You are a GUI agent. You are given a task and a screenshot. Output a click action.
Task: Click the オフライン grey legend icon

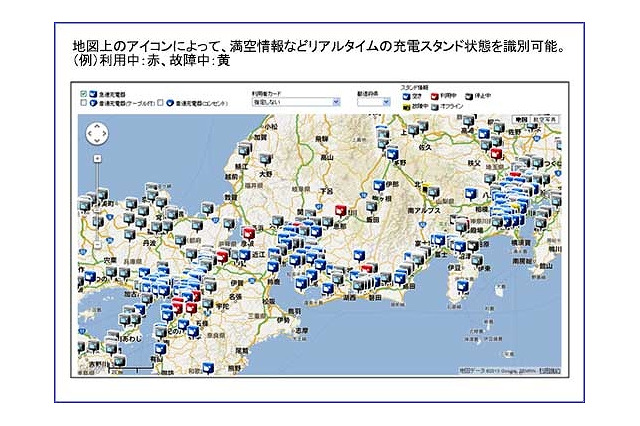point(435,107)
